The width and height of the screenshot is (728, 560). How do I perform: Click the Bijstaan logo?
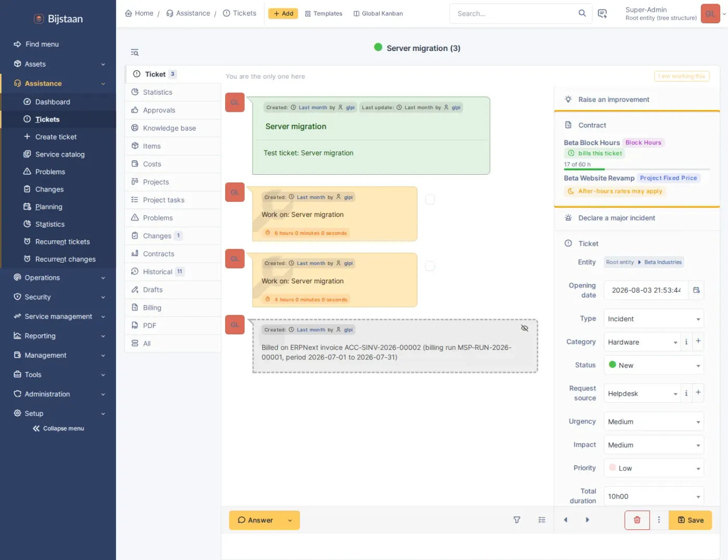click(58, 19)
